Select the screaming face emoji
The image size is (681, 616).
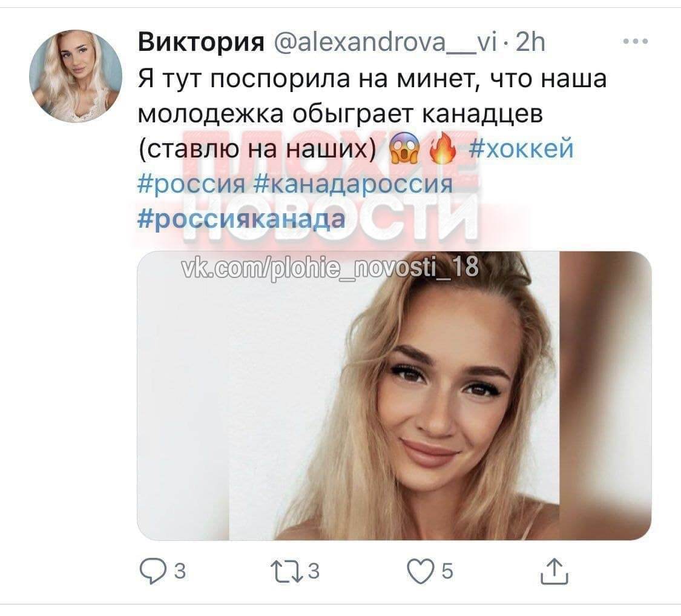pos(405,148)
